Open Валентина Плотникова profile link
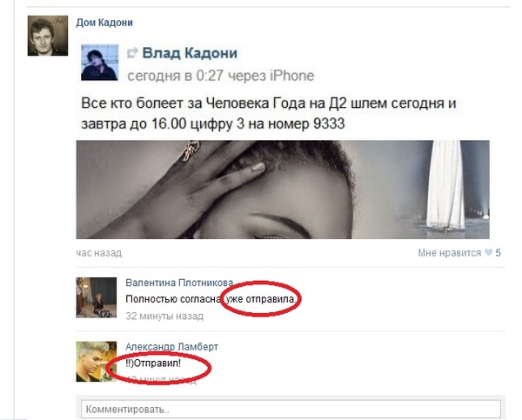522x420 pixels. click(x=179, y=283)
